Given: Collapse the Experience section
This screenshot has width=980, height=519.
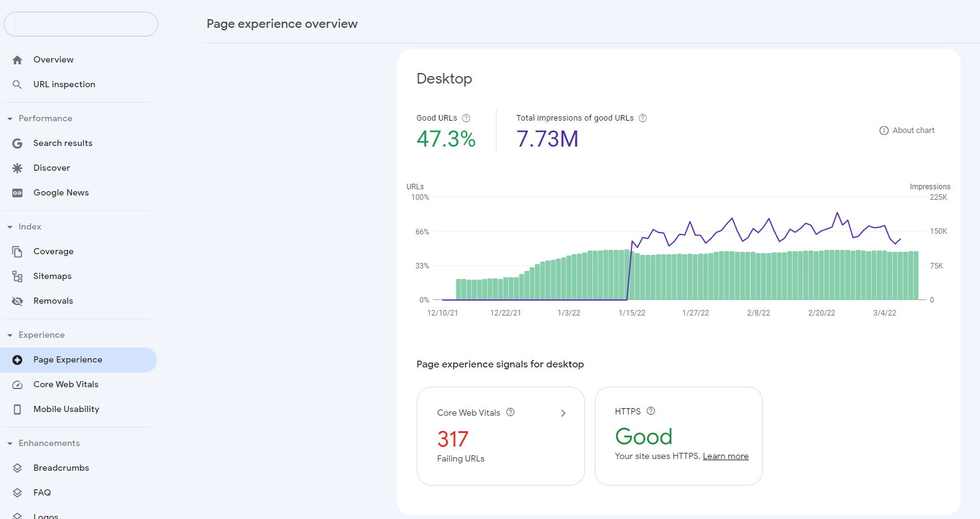Looking at the screenshot, I should [10, 335].
